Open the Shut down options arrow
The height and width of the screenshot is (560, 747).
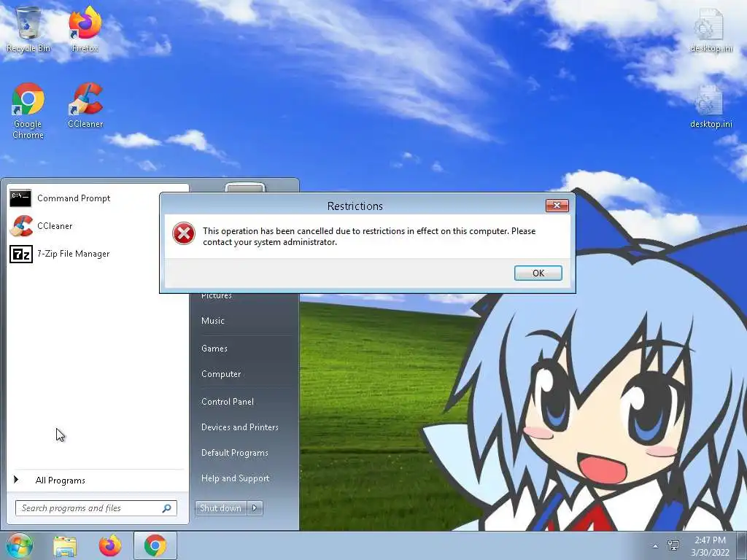[255, 508]
